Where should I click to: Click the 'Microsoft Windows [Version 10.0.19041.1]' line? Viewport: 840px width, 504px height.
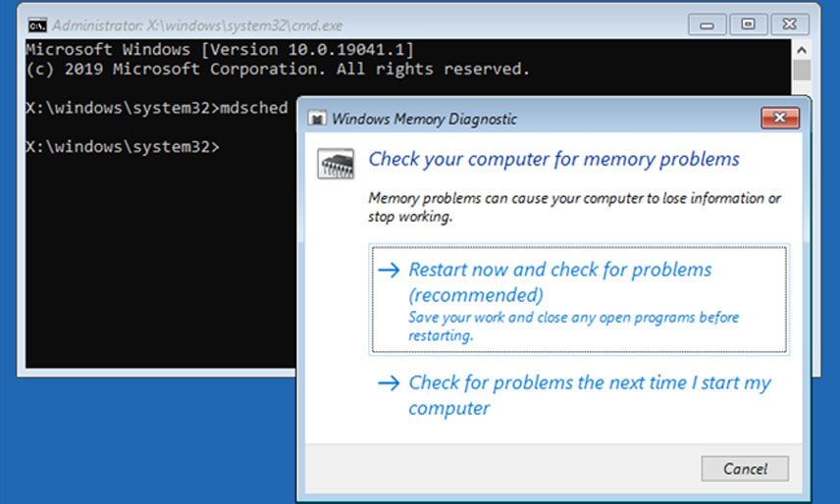(x=220, y=50)
